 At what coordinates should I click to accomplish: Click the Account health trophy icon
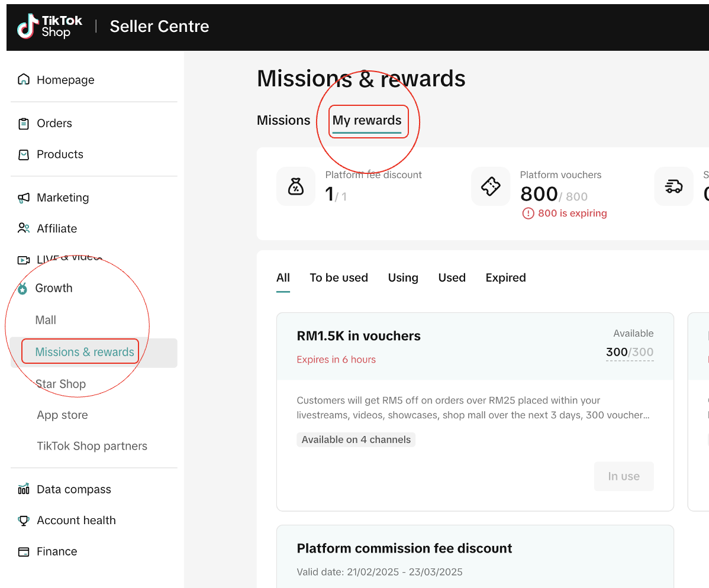click(x=24, y=521)
